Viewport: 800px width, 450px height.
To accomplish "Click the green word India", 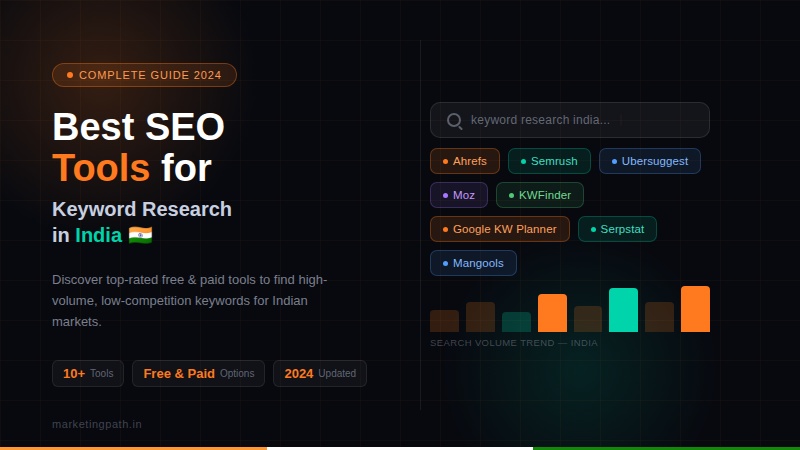I will click(98, 235).
